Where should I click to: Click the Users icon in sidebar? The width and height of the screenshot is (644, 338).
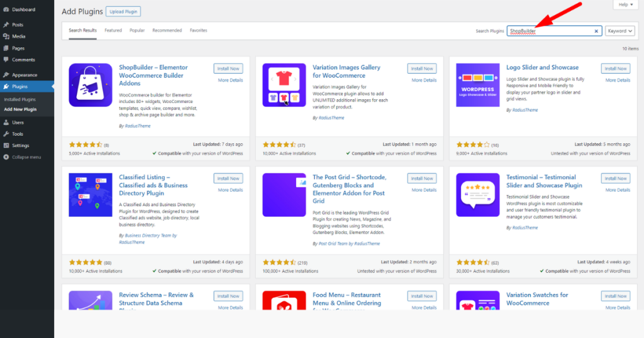tap(6, 123)
